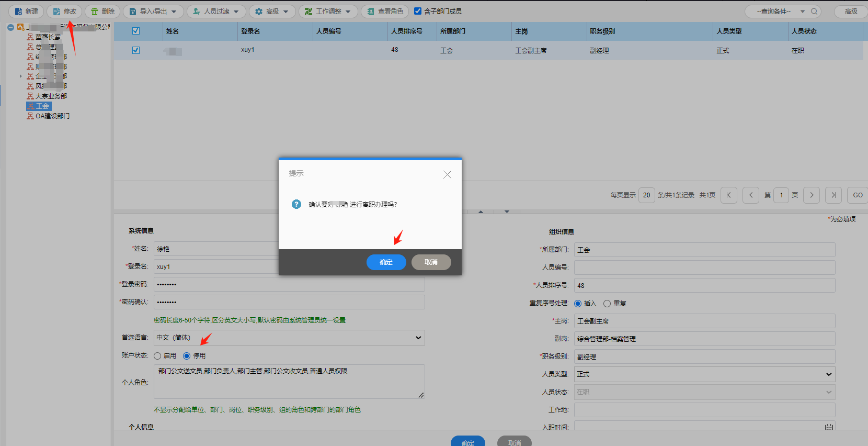The image size is (868, 446).
Task: Select the 启用 account status radio button
Action: tap(157, 356)
